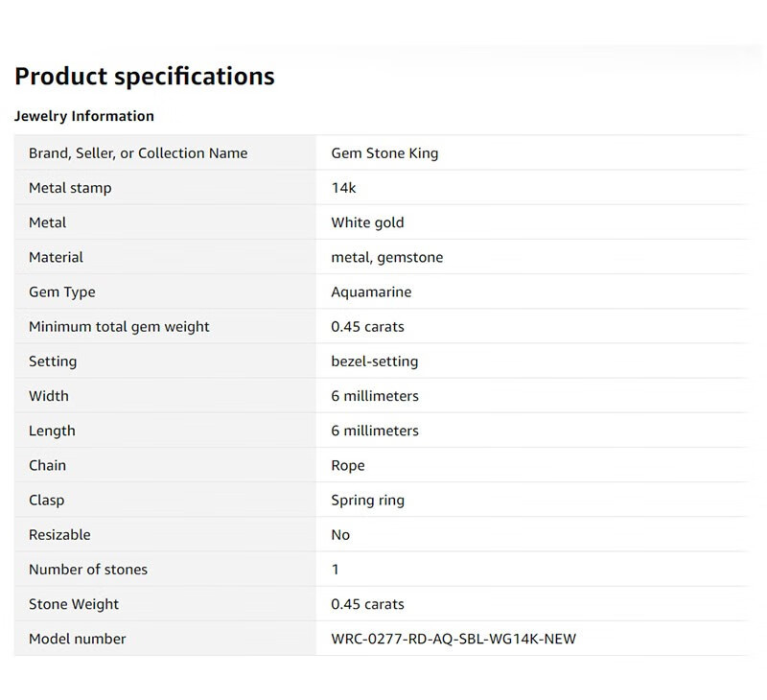767x700 pixels.
Task: Click the Rope chain value
Action: pyautogui.click(x=348, y=465)
